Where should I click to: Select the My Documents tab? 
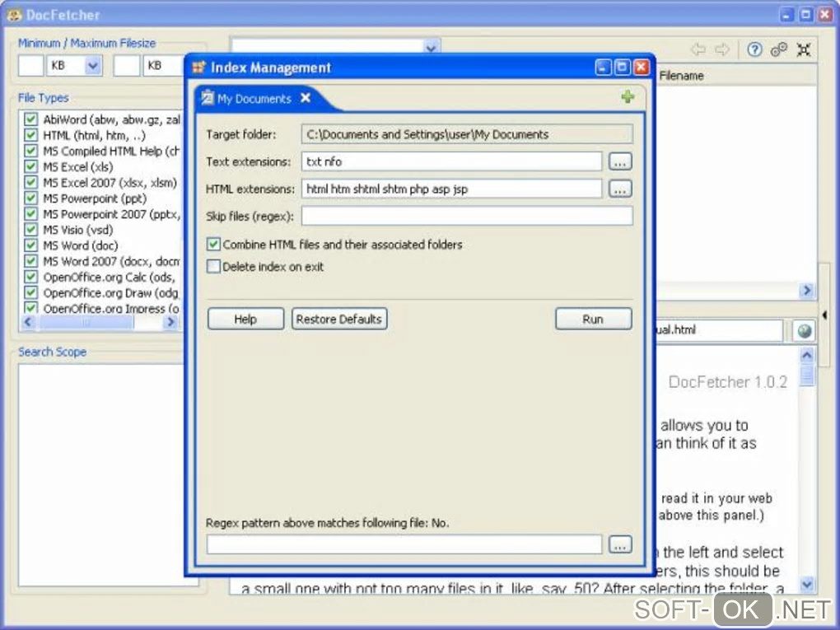point(254,99)
